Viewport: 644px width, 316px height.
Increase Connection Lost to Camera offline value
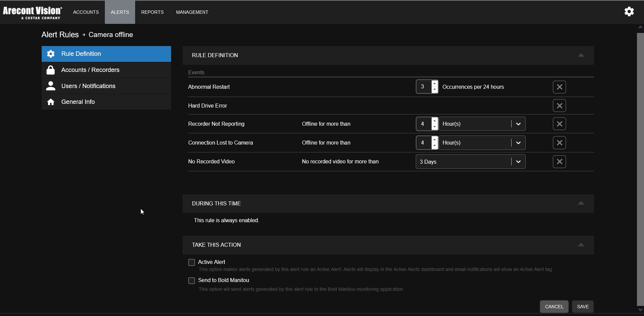(435, 140)
